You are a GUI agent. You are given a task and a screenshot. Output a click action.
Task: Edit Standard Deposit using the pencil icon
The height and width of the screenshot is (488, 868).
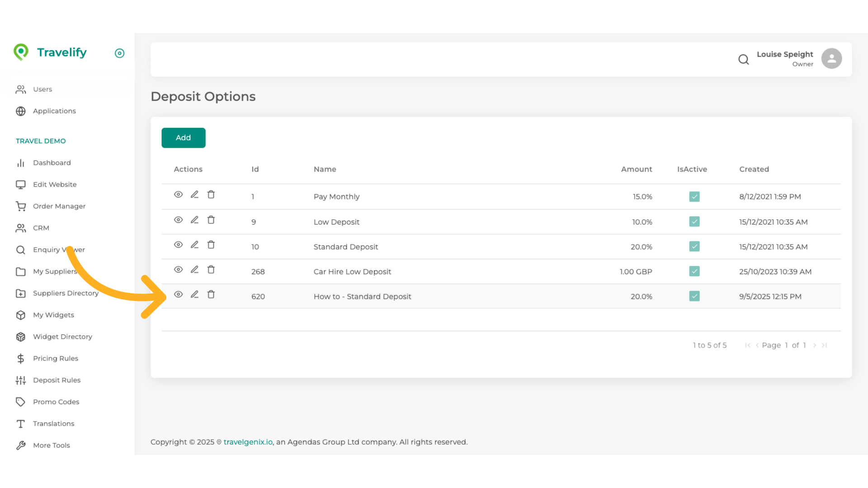click(x=194, y=245)
